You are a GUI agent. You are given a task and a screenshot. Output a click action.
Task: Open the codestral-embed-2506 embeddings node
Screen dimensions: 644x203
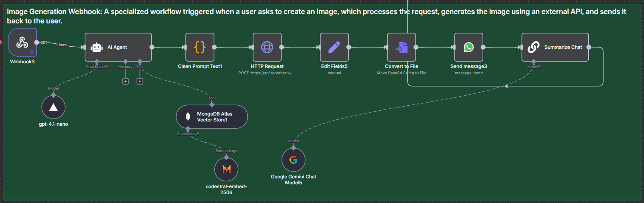(226, 170)
